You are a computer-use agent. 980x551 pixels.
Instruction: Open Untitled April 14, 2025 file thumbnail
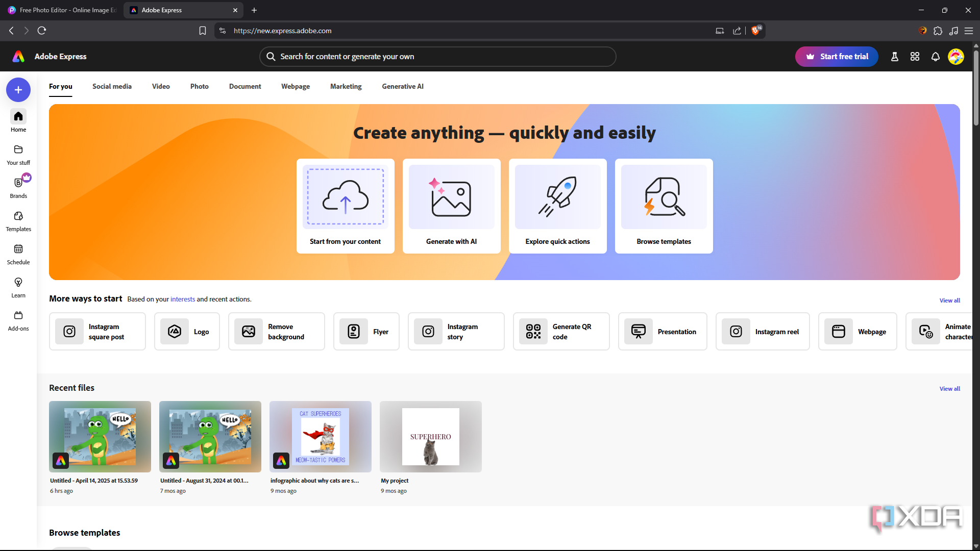pos(100,437)
